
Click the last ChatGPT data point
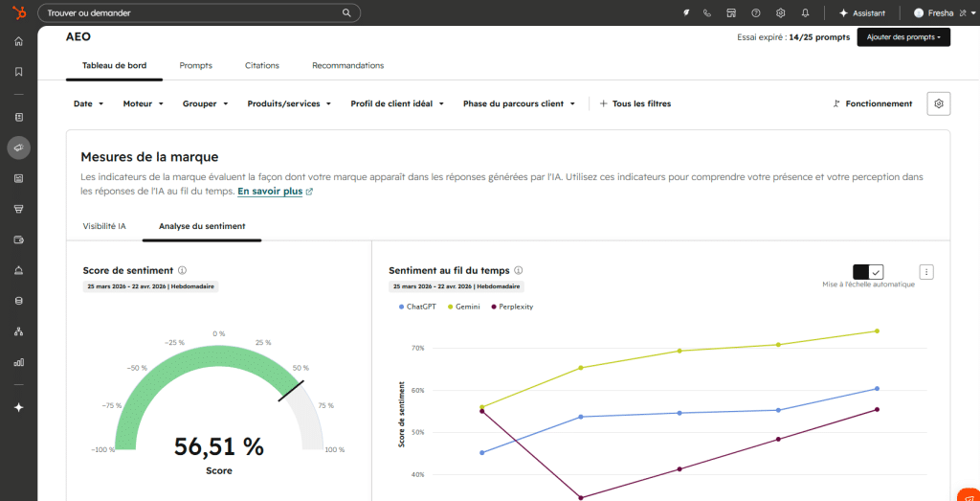(877, 388)
